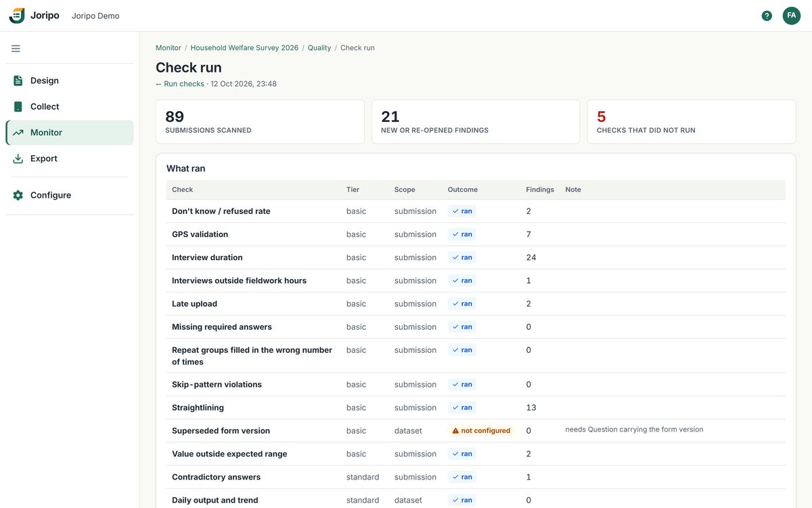Select the Interview duration check
The image size is (812, 508).
click(x=207, y=257)
